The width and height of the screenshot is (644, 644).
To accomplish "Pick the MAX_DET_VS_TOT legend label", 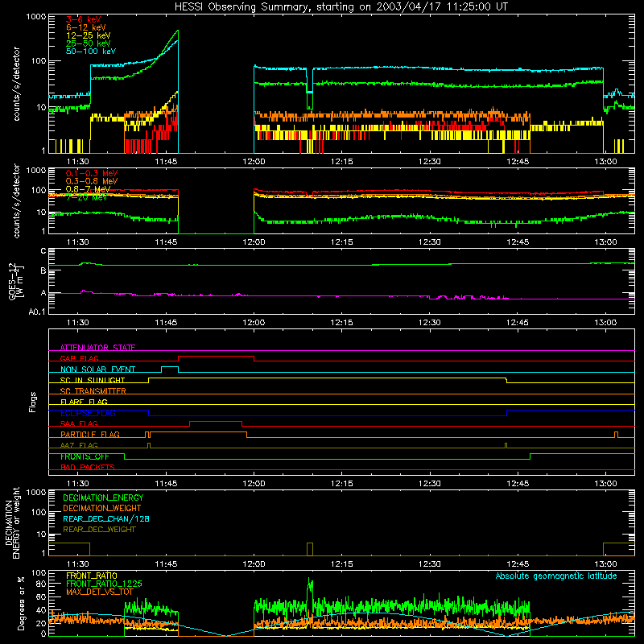I will (x=100, y=592).
